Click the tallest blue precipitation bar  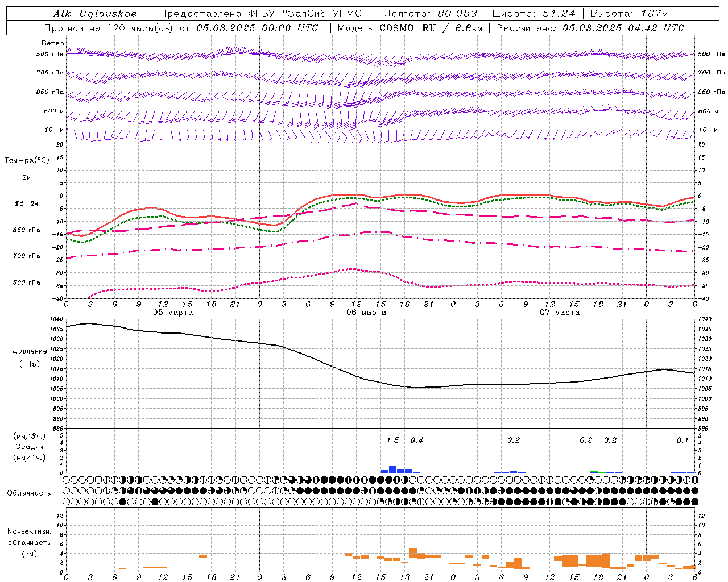[392, 469]
